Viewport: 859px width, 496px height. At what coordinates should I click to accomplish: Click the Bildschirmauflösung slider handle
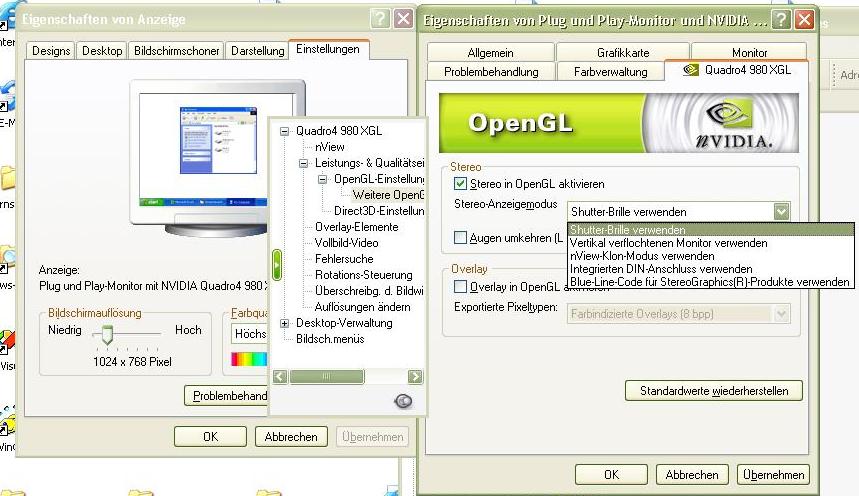coord(106,331)
